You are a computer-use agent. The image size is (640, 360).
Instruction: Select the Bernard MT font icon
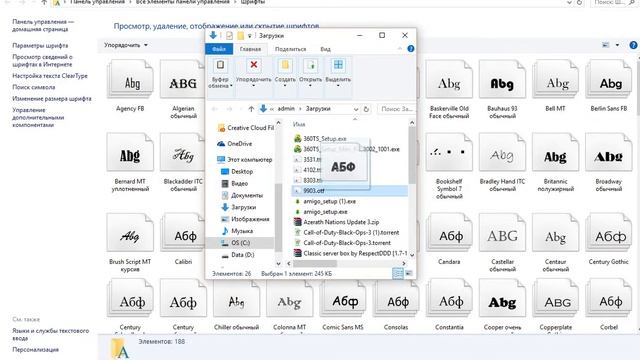coord(130,152)
